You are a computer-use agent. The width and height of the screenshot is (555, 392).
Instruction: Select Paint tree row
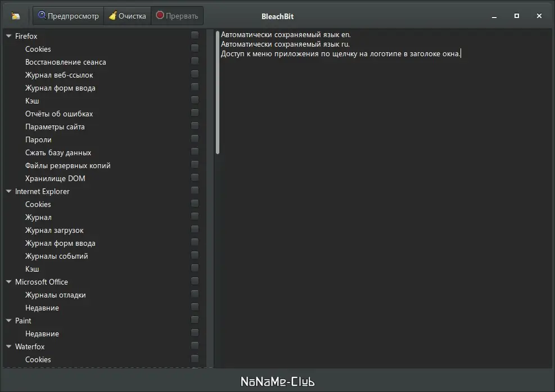105,321
